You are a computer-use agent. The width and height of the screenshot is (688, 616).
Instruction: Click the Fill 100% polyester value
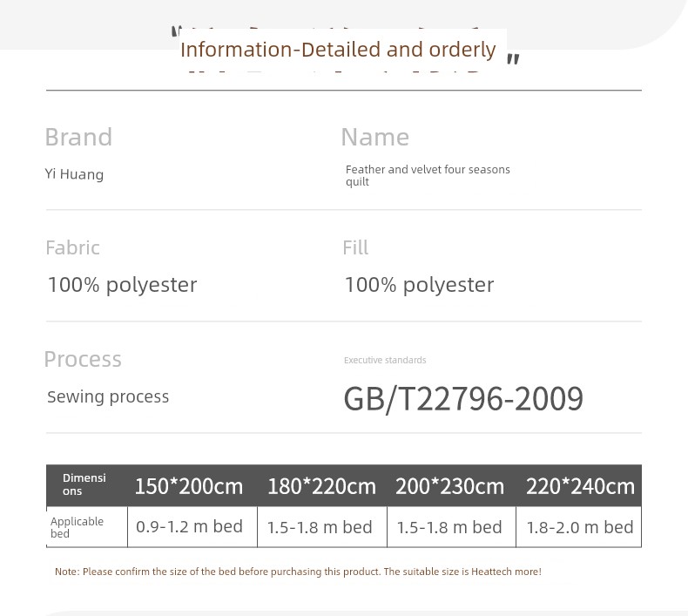[419, 285]
